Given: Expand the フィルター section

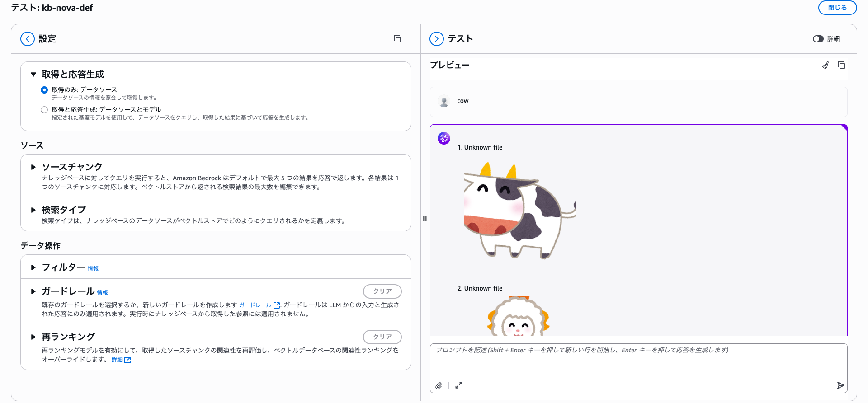Looking at the screenshot, I should pyautogui.click(x=33, y=267).
